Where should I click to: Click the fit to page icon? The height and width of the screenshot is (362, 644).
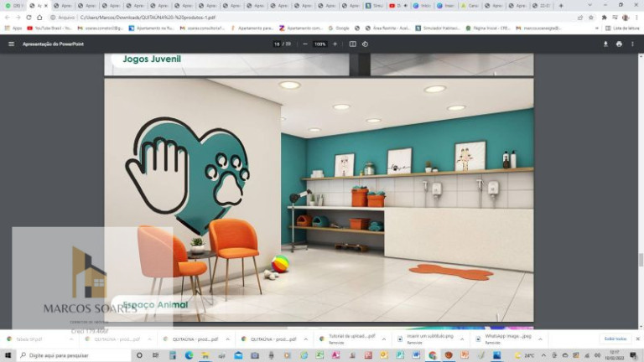[x=352, y=44]
